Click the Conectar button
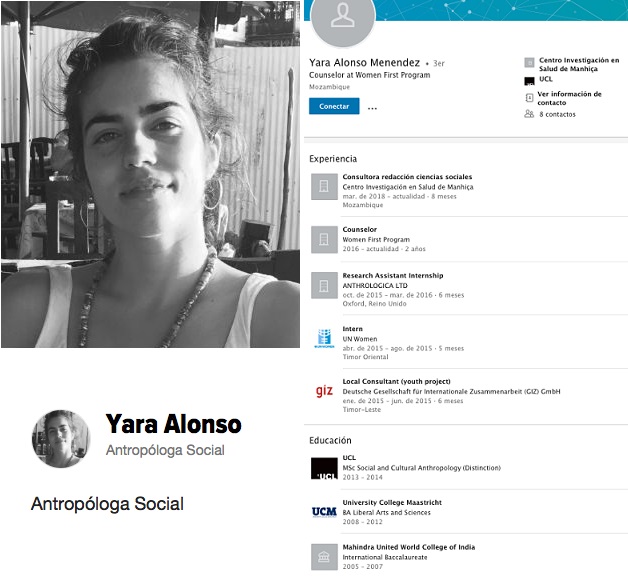Image resolution: width=628 pixels, height=581 pixels. click(x=334, y=106)
